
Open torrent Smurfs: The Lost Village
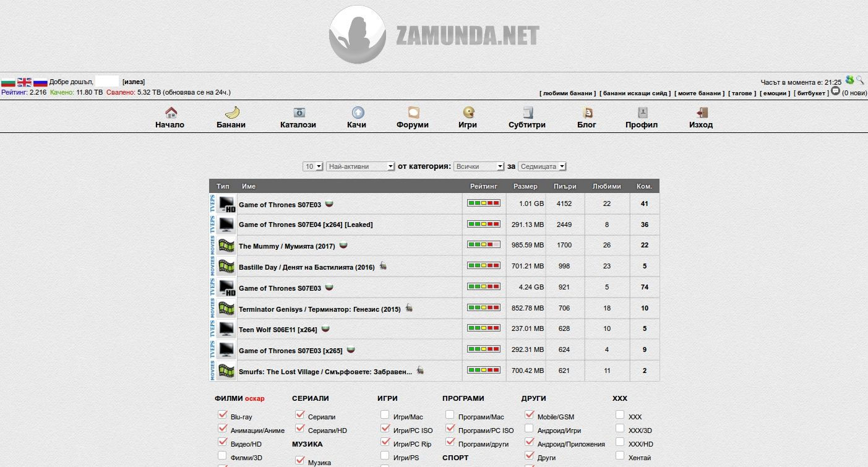pos(325,372)
